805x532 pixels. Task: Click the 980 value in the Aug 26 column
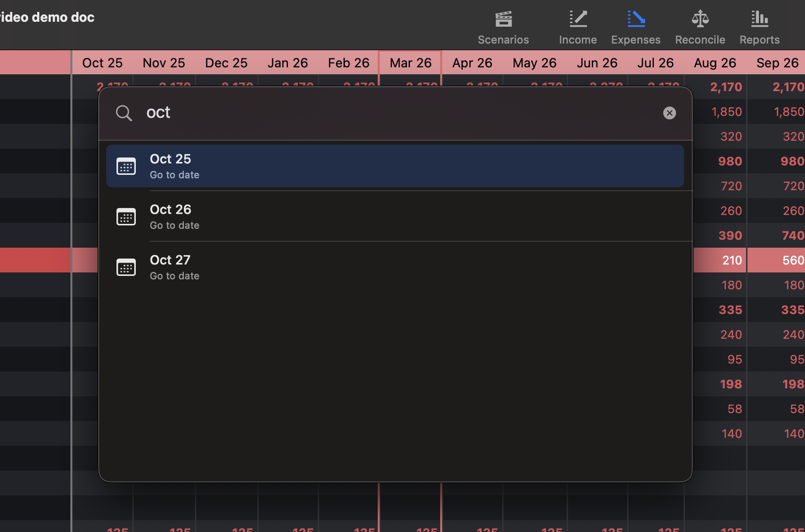tap(730, 161)
